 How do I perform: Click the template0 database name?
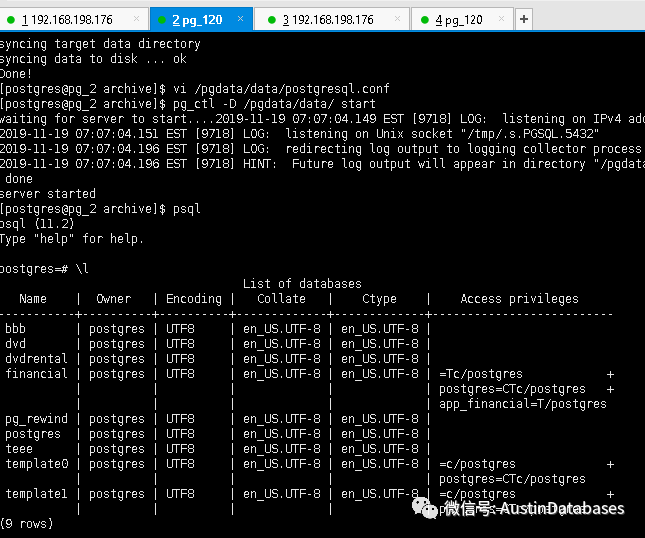click(36, 464)
